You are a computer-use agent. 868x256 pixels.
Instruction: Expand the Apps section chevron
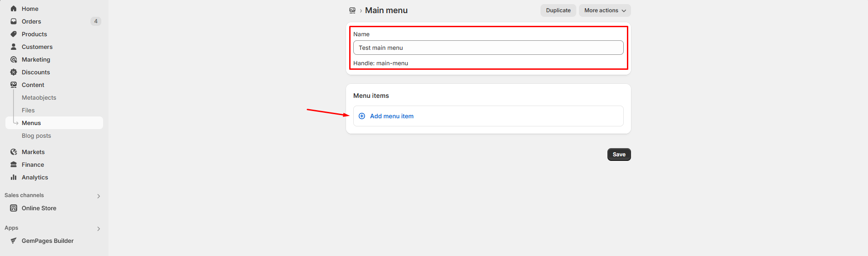pos(99,228)
